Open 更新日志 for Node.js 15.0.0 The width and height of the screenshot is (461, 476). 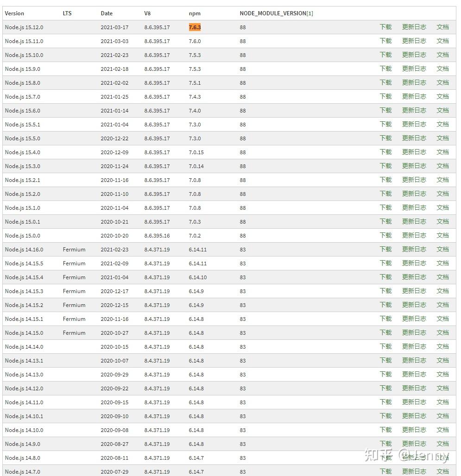tap(414, 236)
